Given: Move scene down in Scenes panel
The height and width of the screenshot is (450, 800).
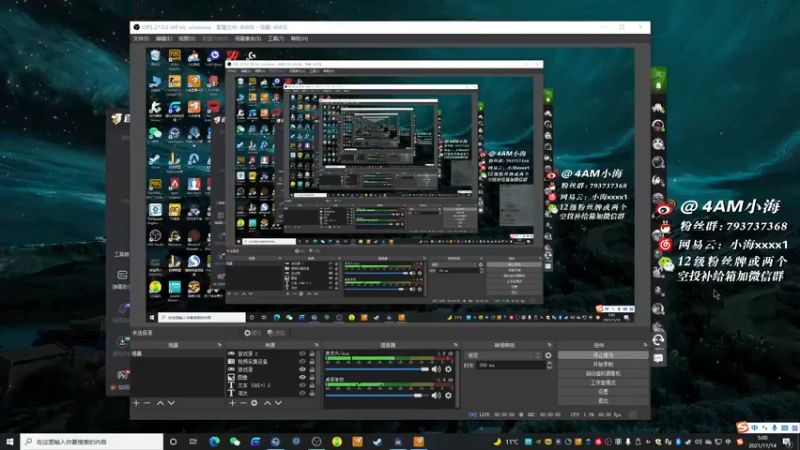Looking at the screenshot, I should [x=171, y=403].
